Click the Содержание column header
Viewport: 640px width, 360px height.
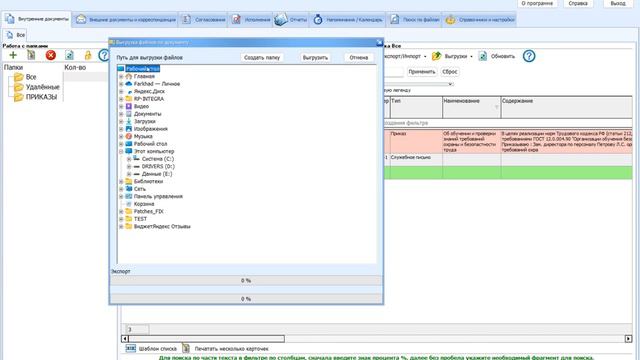click(566, 107)
